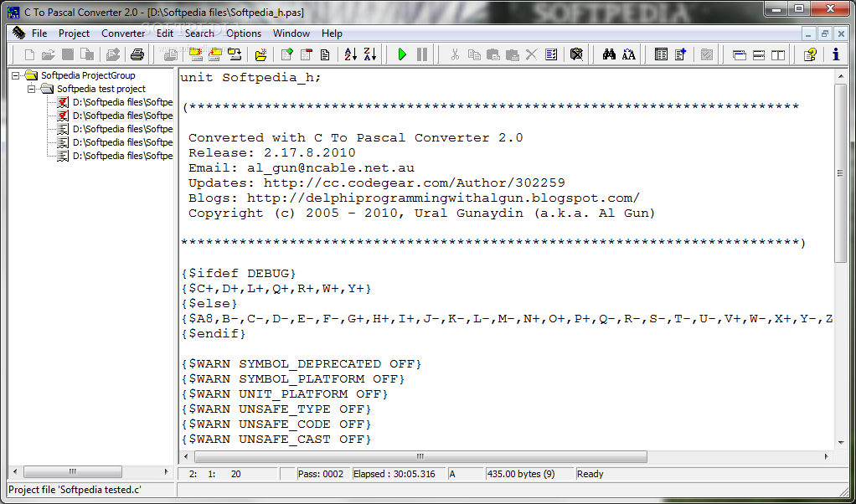Click the open-folder icon with red sparkle
Screen dimensions: 856x504
click(x=261, y=54)
